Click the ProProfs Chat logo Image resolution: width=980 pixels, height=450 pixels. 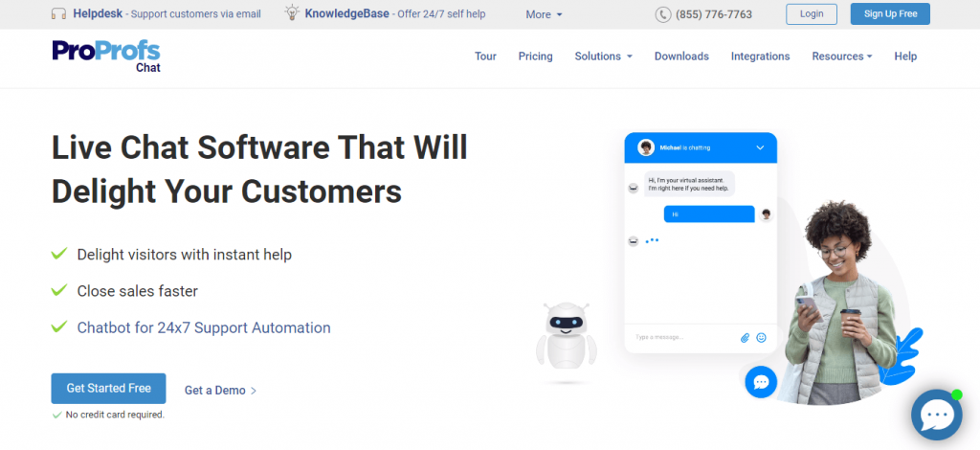point(106,56)
